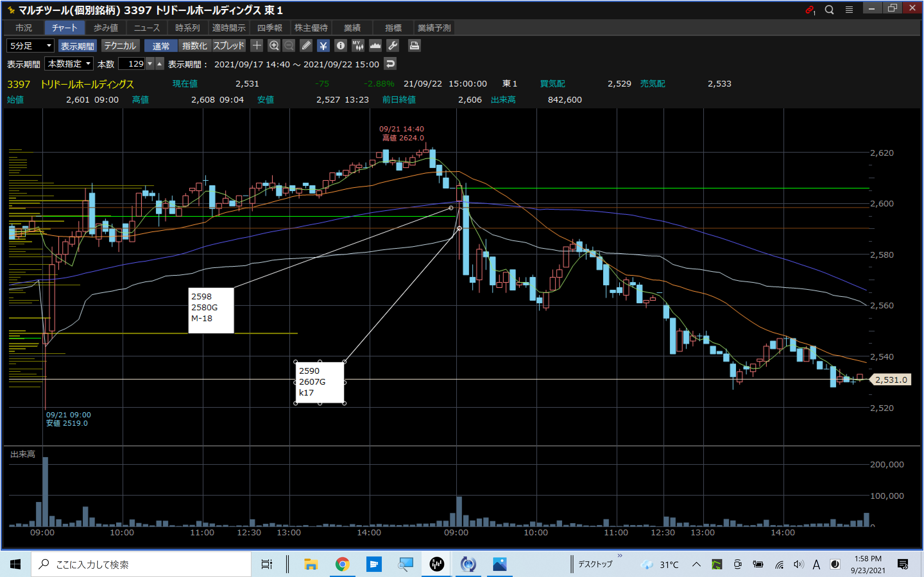Toggle the yen price display icon
The height and width of the screenshot is (577, 924).
(323, 46)
